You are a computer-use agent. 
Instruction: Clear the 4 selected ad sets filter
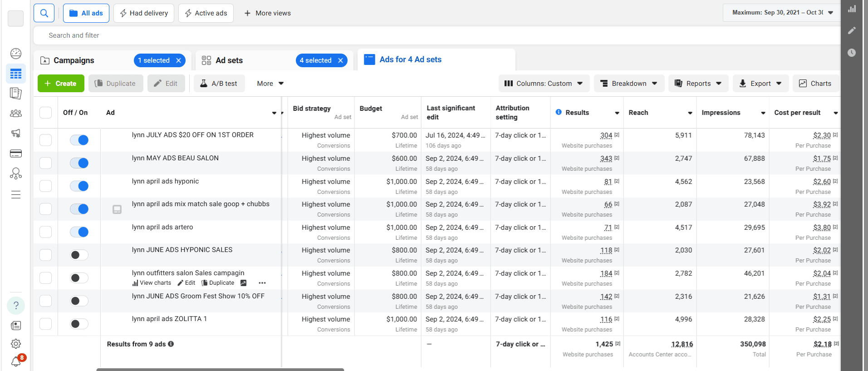[x=341, y=60]
